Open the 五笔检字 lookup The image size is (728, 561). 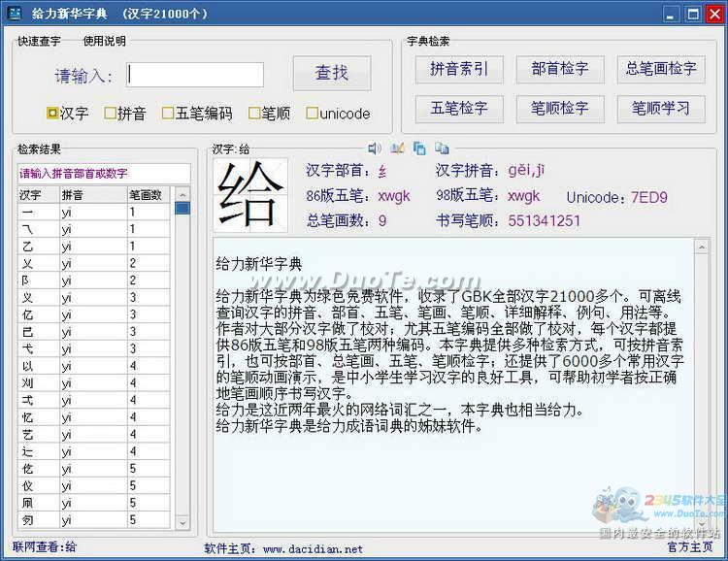click(x=459, y=109)
